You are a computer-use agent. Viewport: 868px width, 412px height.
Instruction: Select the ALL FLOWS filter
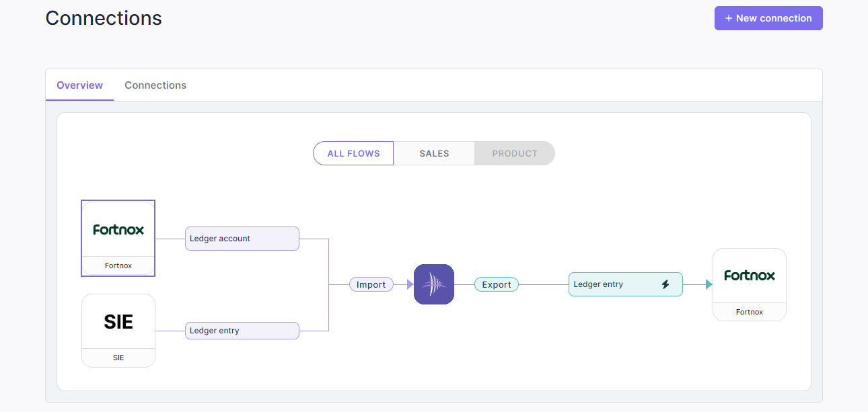(353, 153)
